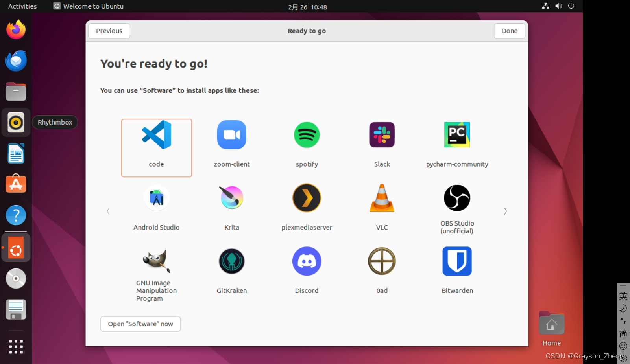Image resolution: width=630 pixels, height=364 pixels.
Task: Launch Firefox from the dock
Action: coord(16,29)
